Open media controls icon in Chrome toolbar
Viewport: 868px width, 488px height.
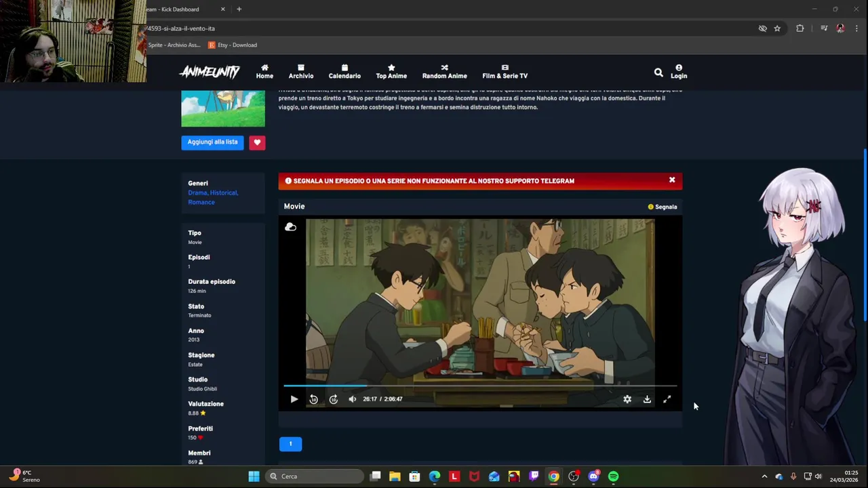pyautogui.click(x=824, y=28)
